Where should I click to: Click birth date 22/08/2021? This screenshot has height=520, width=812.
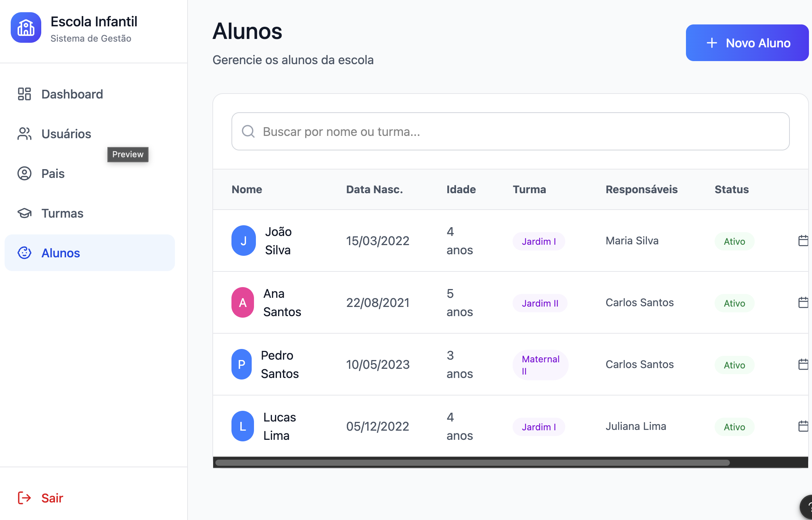[x=378, y=302]
